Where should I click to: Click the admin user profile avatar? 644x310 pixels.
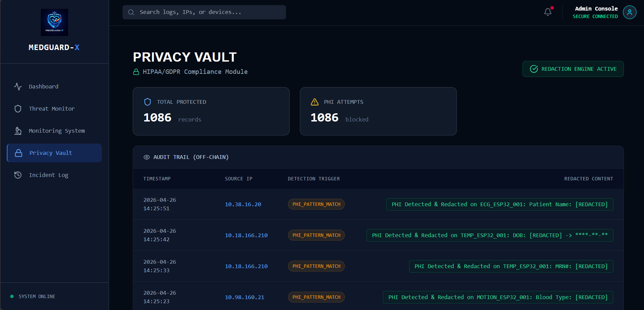coord(629,12)
